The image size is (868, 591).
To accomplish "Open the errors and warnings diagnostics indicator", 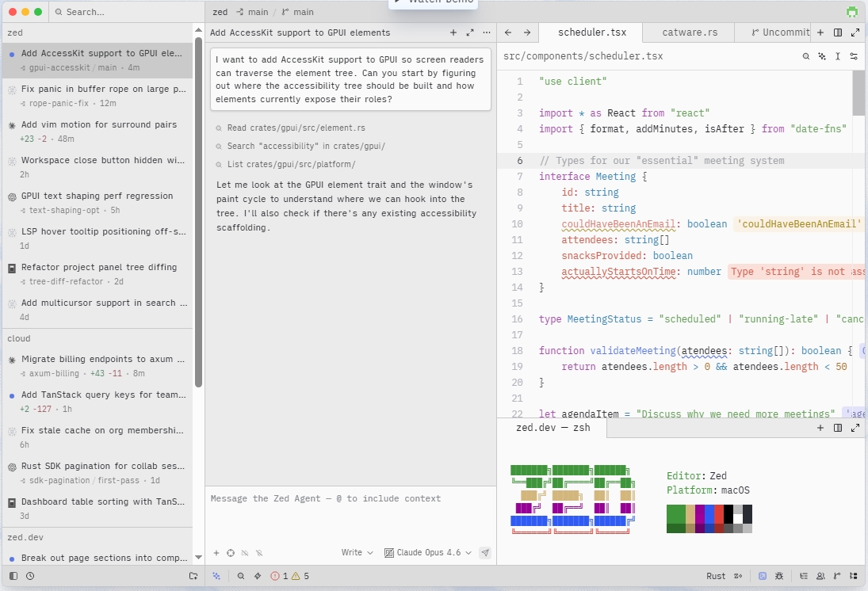I will 289,576.
